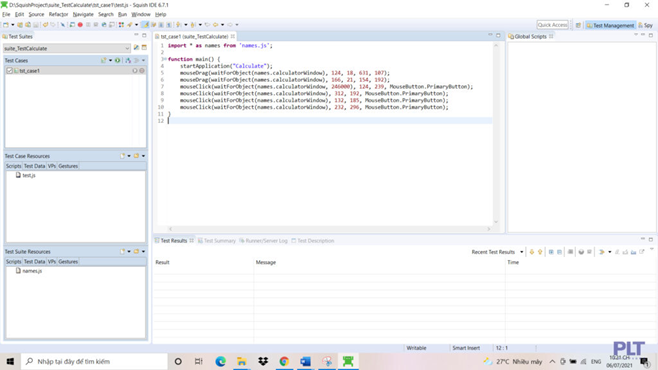Screen dimensions: 658x370
Task: Click the Windows Start button
Action: (10, 361)
